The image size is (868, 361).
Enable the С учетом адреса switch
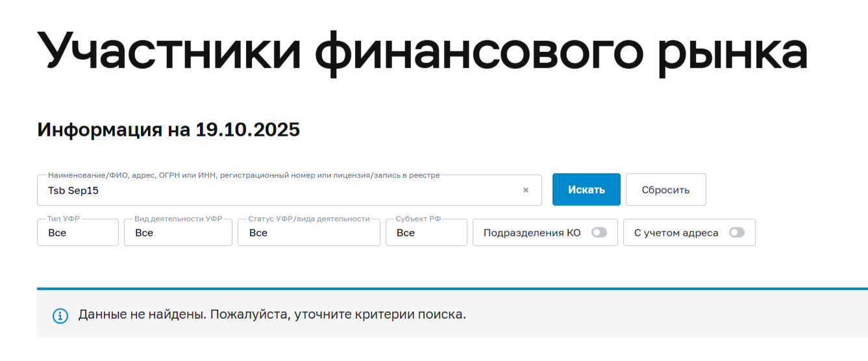coord(736,232)
